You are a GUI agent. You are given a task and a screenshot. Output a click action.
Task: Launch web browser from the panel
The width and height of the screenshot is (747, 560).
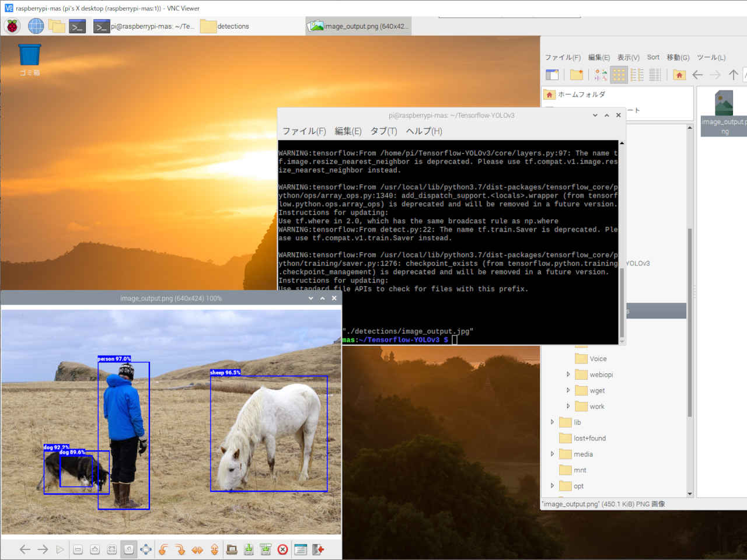[x=36, y=26]
